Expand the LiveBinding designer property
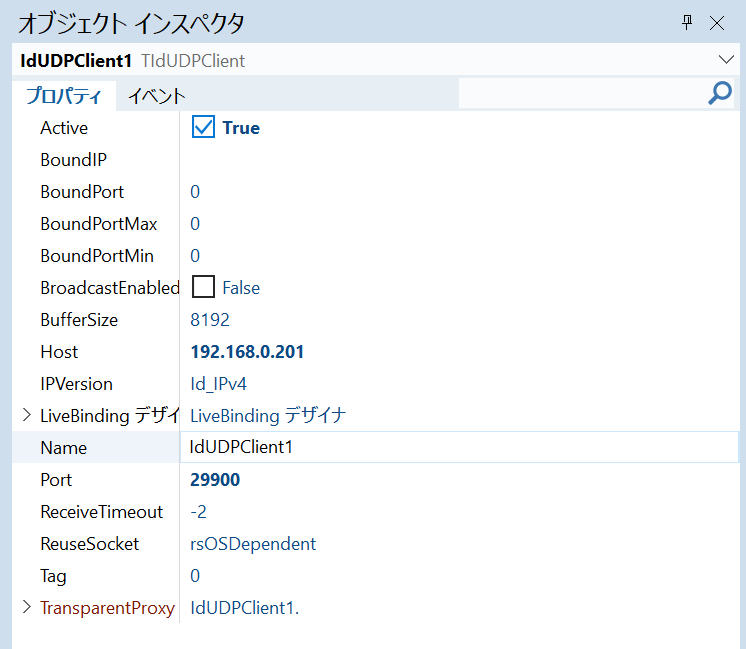Viewport: 746px width, 649px height. tap(26, 415)
